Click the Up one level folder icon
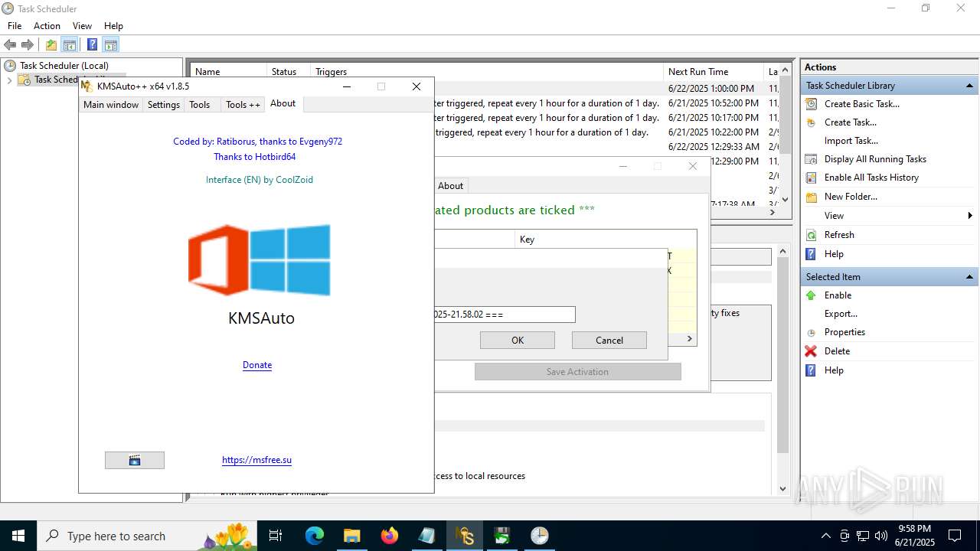The height and width of the screenshot is (551, 980). [51, 44]
